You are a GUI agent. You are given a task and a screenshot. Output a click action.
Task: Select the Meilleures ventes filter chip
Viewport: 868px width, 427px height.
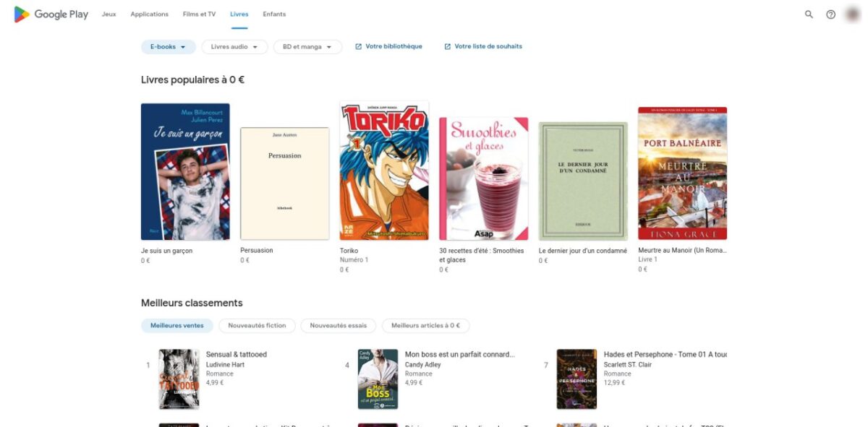pos(177,326)
